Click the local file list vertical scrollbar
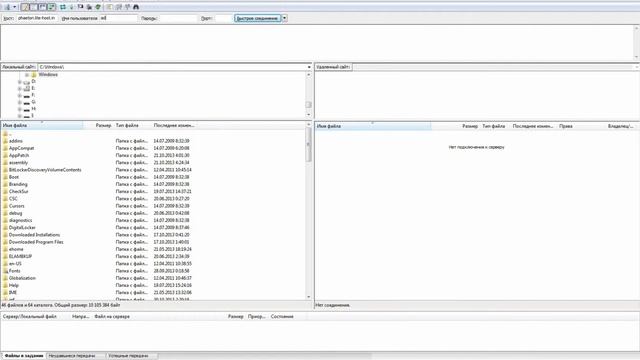The image size is (640, 360). 309,212
